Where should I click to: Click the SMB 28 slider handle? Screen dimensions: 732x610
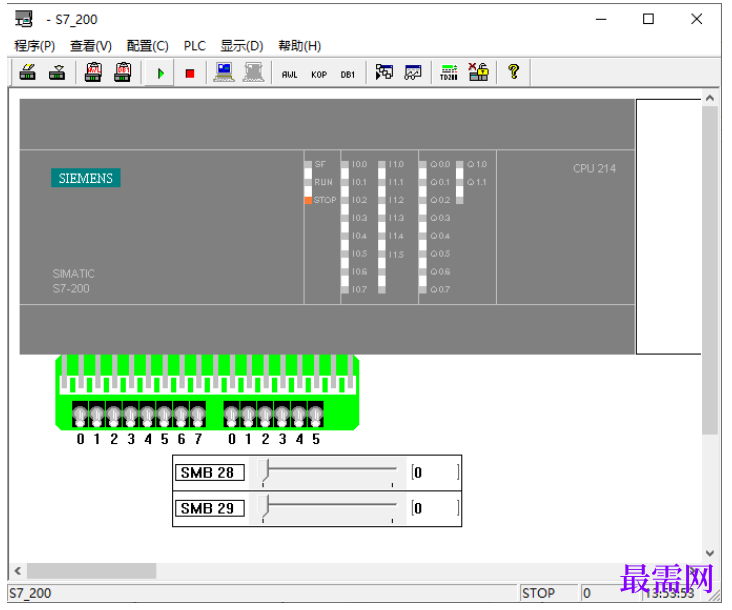[264, 471]
